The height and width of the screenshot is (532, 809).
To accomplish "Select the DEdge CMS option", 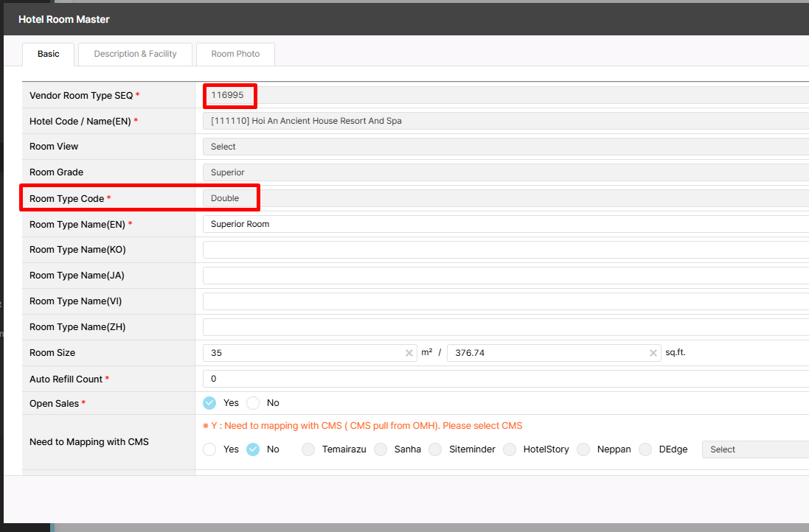I will click(x=645, y=449).
